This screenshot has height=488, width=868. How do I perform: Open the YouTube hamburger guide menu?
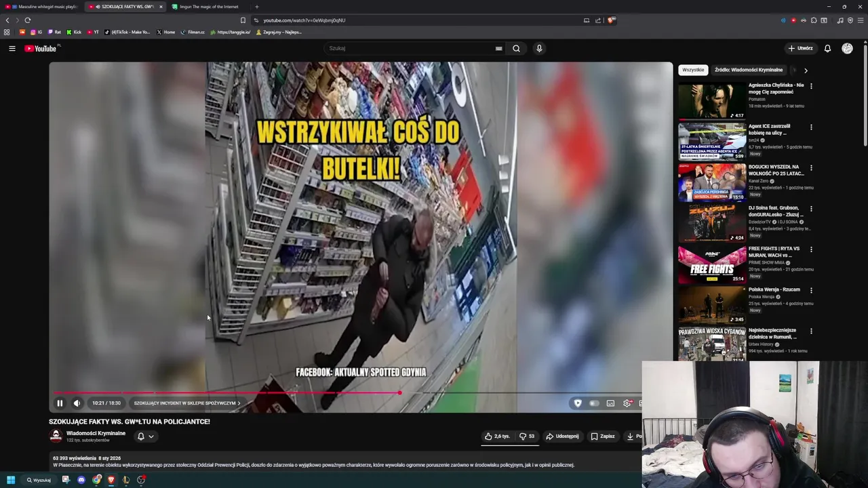(x=12, y=48)
